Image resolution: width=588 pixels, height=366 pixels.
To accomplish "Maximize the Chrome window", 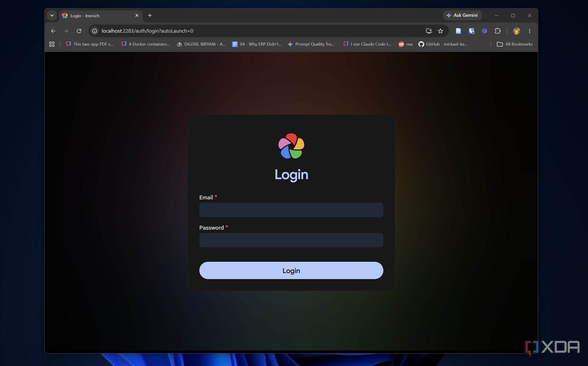I will tap(513, 16).
